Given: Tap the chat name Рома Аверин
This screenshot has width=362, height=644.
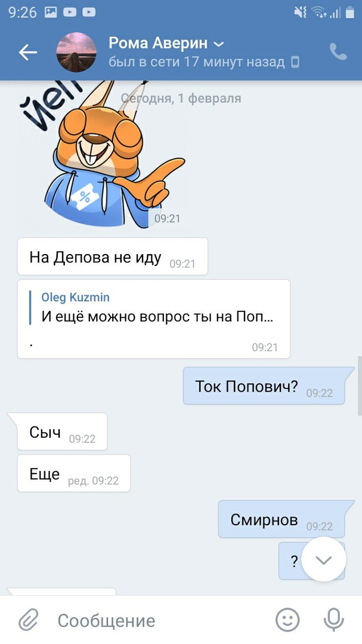Looking at the screenshot, I should 159,43.
